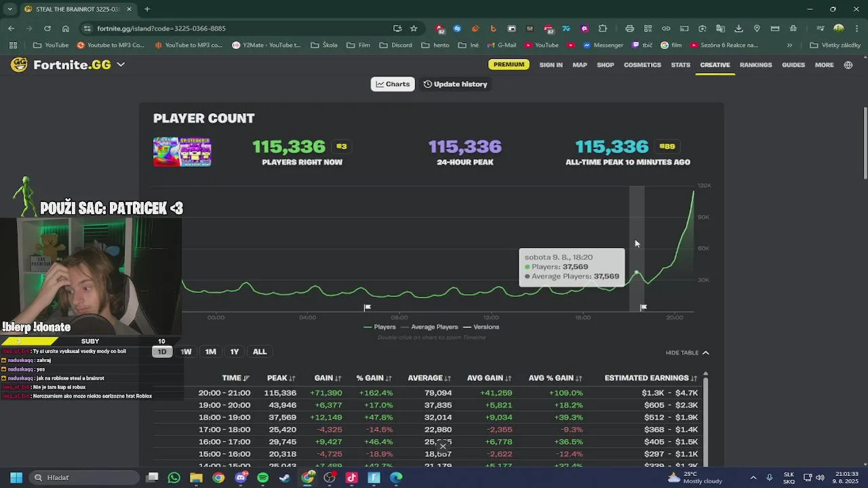Click the print icon in browser toolbar
This screenshot has height=488, width=868.
coord(629,28)
